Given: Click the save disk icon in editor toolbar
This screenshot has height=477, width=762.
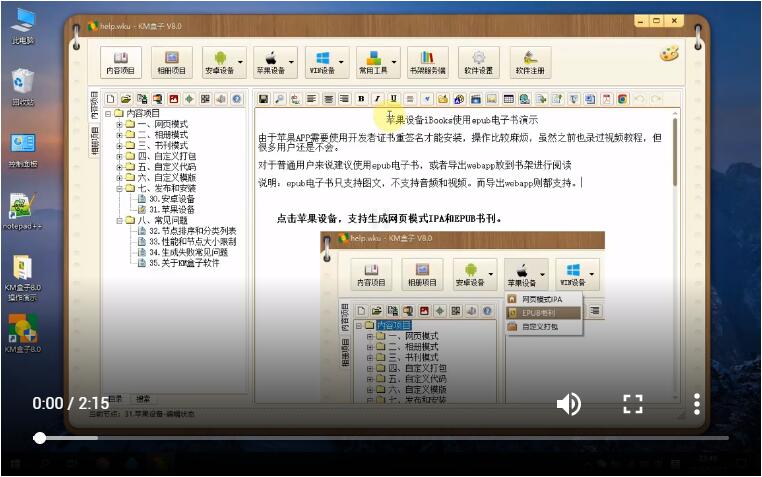Looking at the screenshot, I should coord(263,99).
